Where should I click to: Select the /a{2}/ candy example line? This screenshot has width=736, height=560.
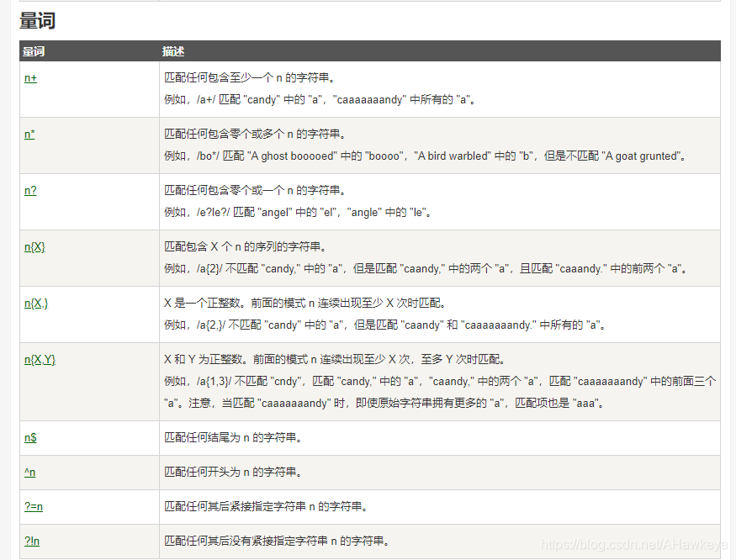click(x=426, y=268)
